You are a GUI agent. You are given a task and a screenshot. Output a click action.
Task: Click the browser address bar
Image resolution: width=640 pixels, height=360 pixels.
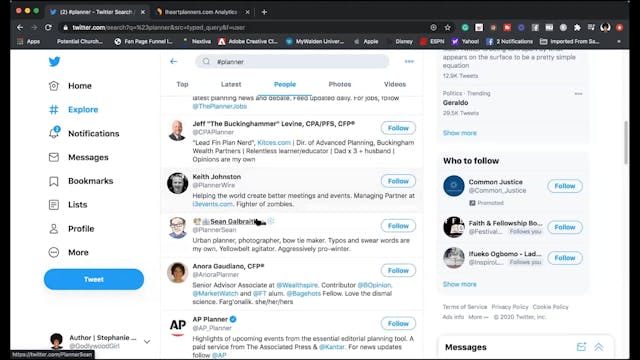(245, 27)
